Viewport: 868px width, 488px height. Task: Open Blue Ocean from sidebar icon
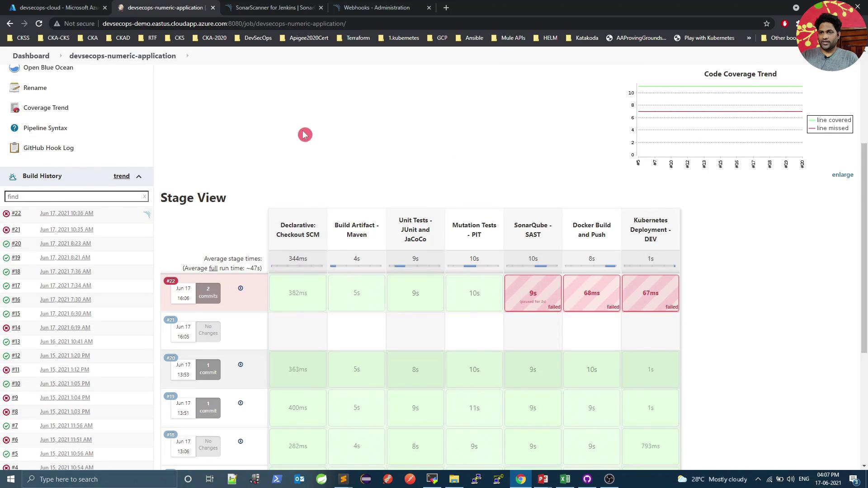click(x=14, y=68)
